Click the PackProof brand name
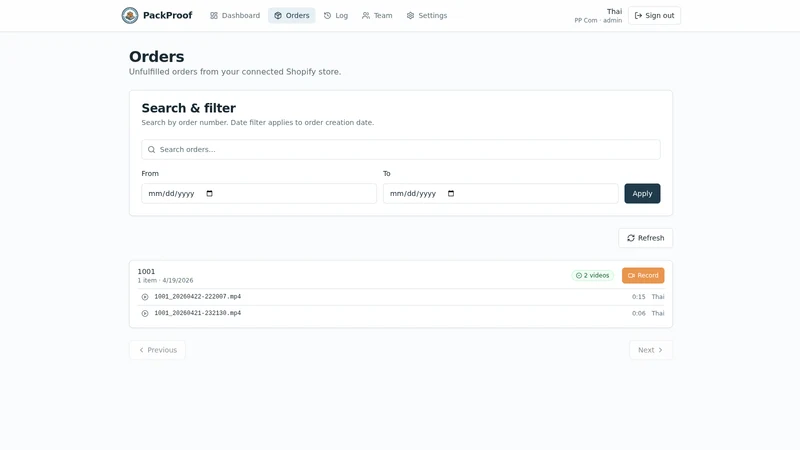The image size is (800, 450). click(167, 15)
